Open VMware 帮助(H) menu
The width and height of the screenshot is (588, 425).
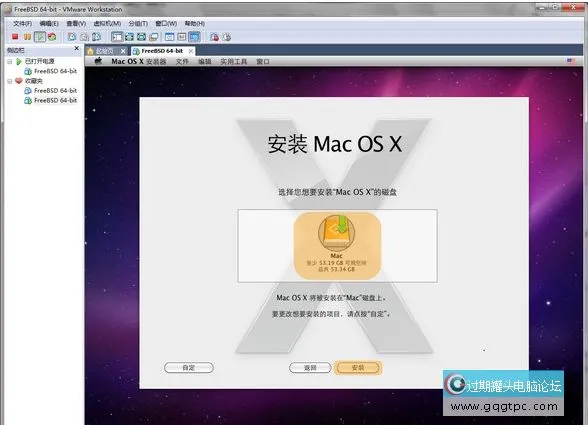point(195,24)
